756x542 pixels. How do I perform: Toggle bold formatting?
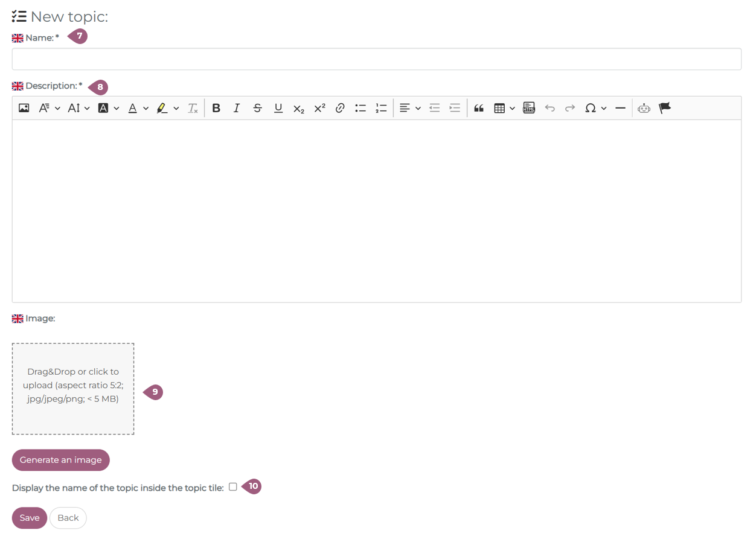216,108
